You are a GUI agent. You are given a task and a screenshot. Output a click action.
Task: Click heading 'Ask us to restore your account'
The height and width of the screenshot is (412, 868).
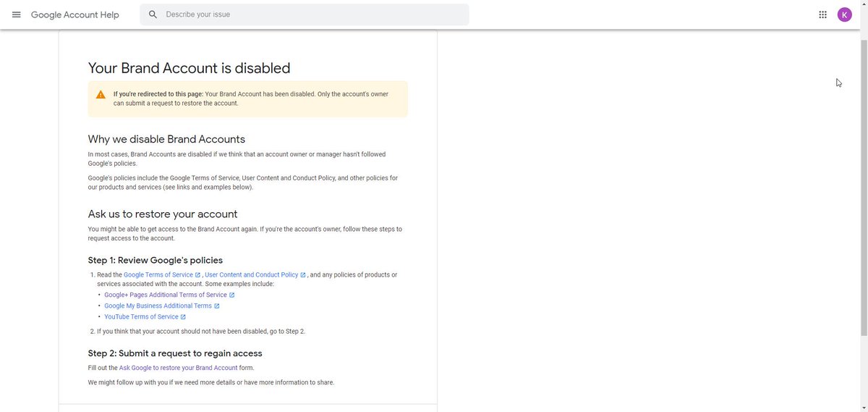(x=163, y=214)
